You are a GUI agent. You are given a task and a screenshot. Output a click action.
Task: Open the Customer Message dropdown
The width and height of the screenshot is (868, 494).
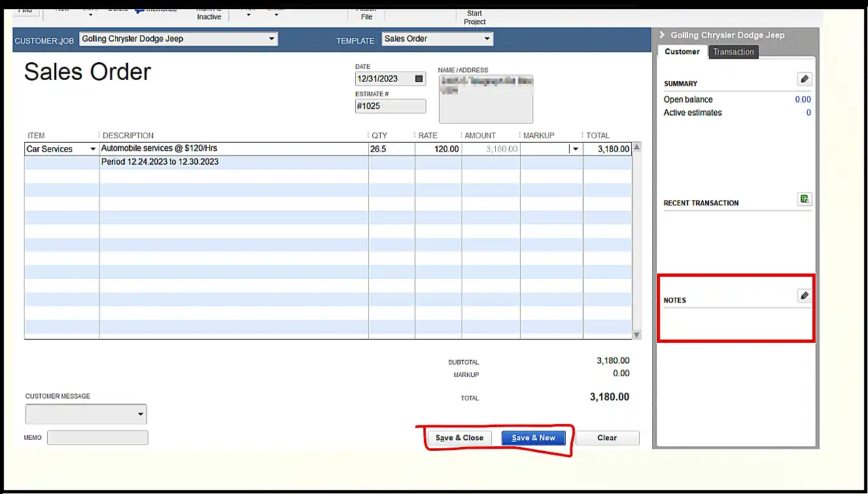click(141, 414)
